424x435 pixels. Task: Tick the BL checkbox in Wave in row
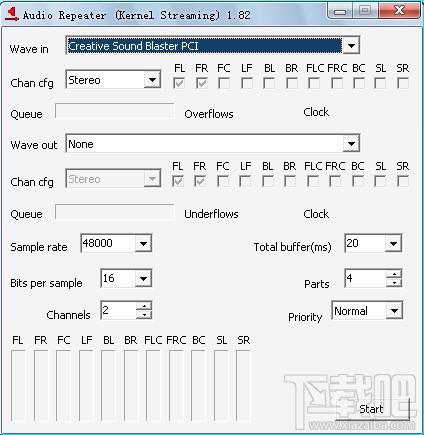pos(269,83)
